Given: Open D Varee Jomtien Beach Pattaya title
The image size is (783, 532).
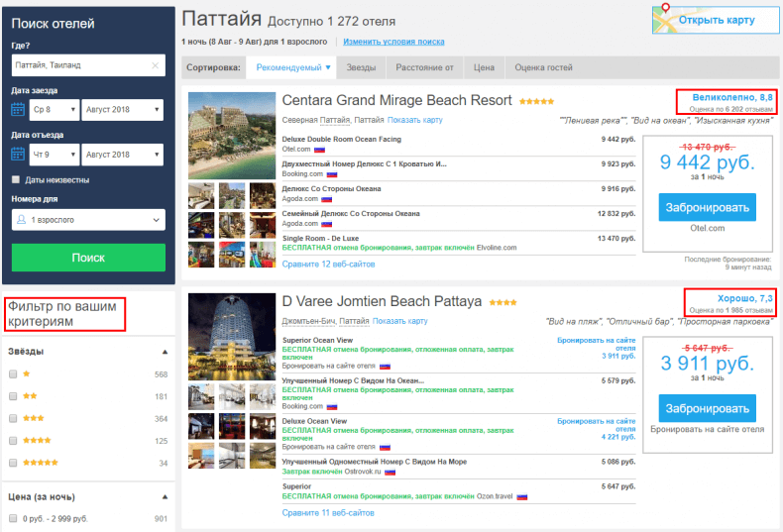Looking at the screenshot, I should click(382, 301).
